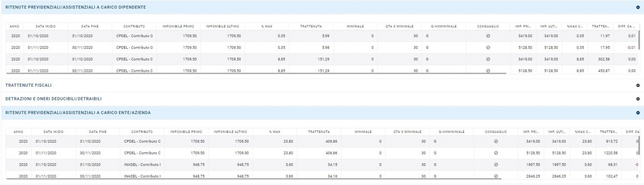
Task: Click the Ritenute Previdenziali a Carico Ente/Azienda title
Action: click(78, 113)
